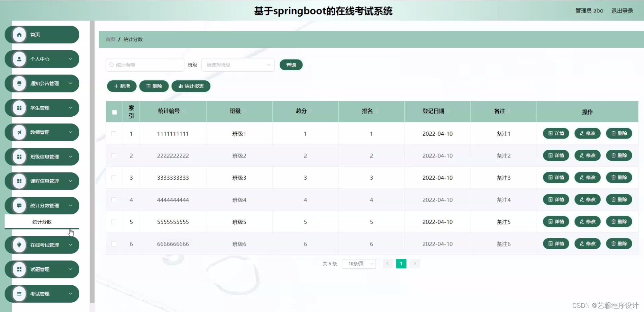Screen dimensions: 644x312
Task: Click 修改 on the 班级3 row
Action: (x=587, y=177)
